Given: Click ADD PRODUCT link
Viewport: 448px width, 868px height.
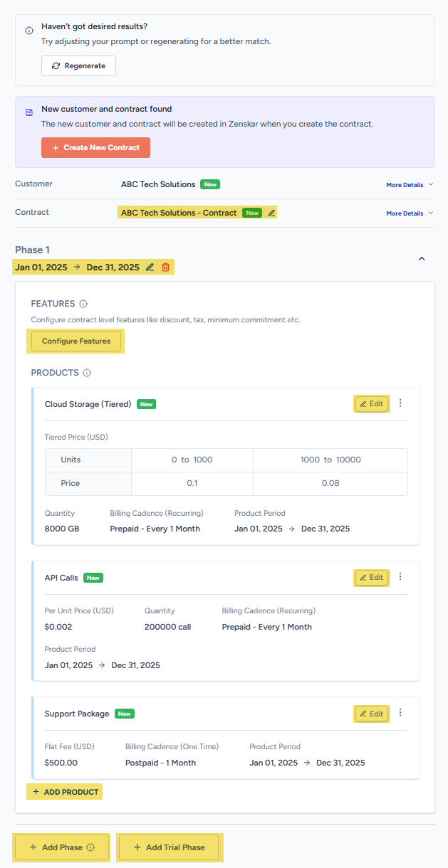Looking at the screenshot, I should click(x=65, y=792).
